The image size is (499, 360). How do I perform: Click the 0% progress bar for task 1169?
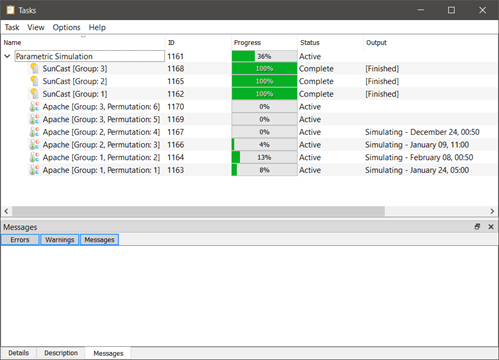click(x=264, y=119)
